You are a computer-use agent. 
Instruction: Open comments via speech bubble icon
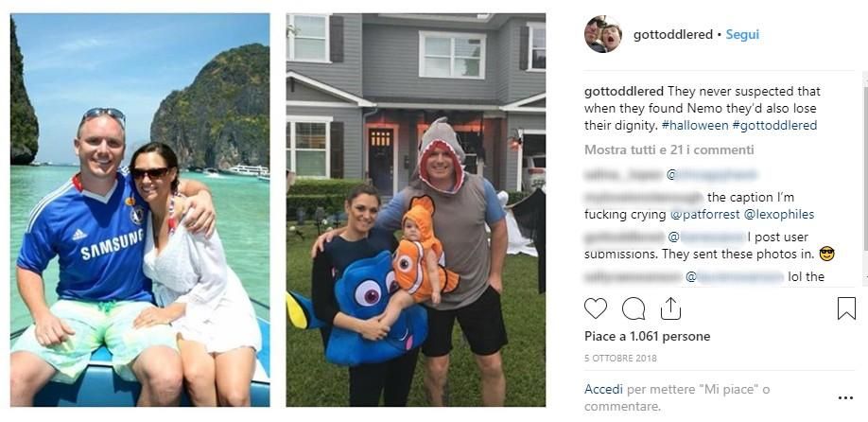pyautogui.click(x=634, y=308)
